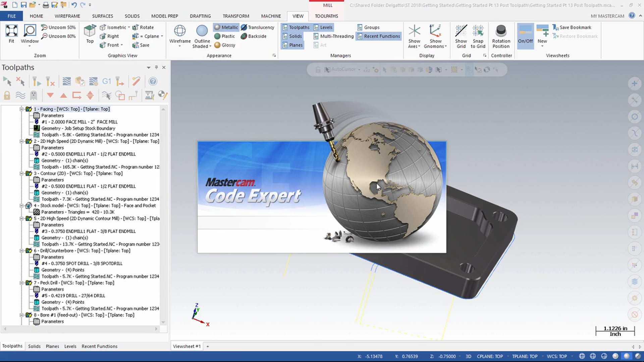This screenshot has width=644, height=362.
Task: Move insert arrow up (red up triangle)
Action: (x=63, y=96)
